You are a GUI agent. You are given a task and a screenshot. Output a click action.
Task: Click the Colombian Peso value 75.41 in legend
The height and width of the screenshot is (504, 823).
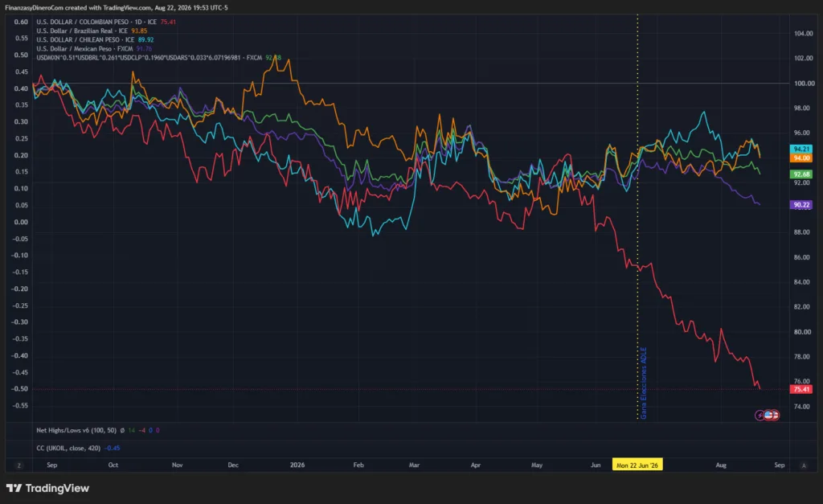[168, 22]
